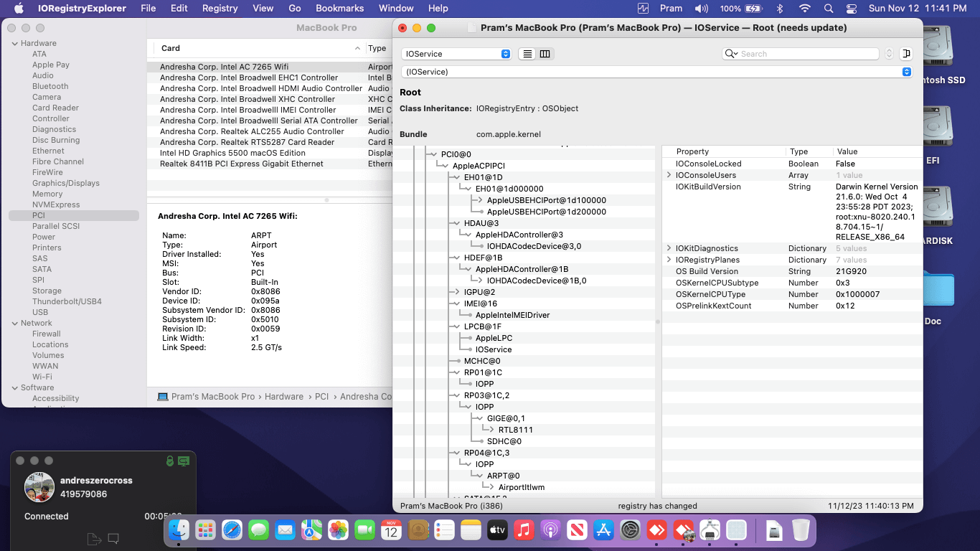Image resolution: width=980 pixels, height=551 pixels.
Task: Collapse the PCI0@0 tree node
Action: click(433, 154)
